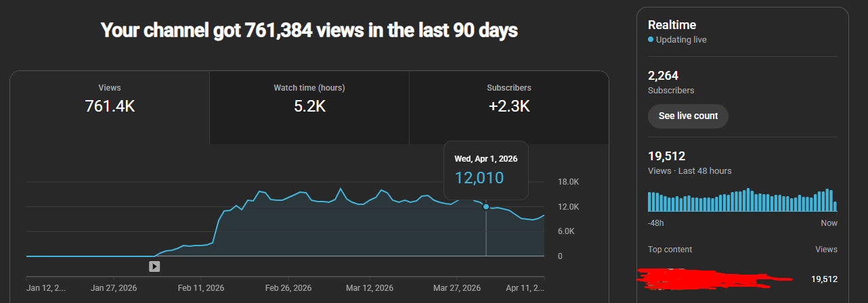Click the Feb 11, 2026 axis label
The width and height of the screenshot is (868, 303).
coord(202,287)
